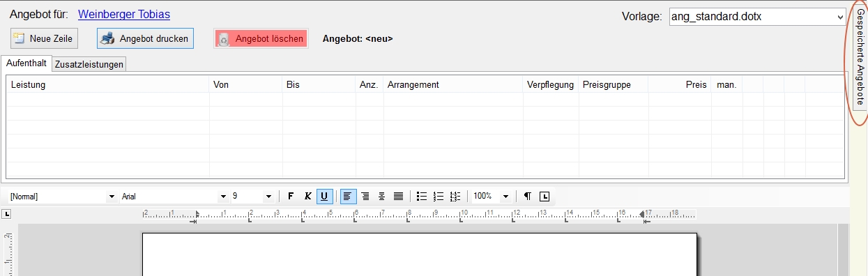
Task: Show paragraph formatting marks
Action: click(528, 197)
